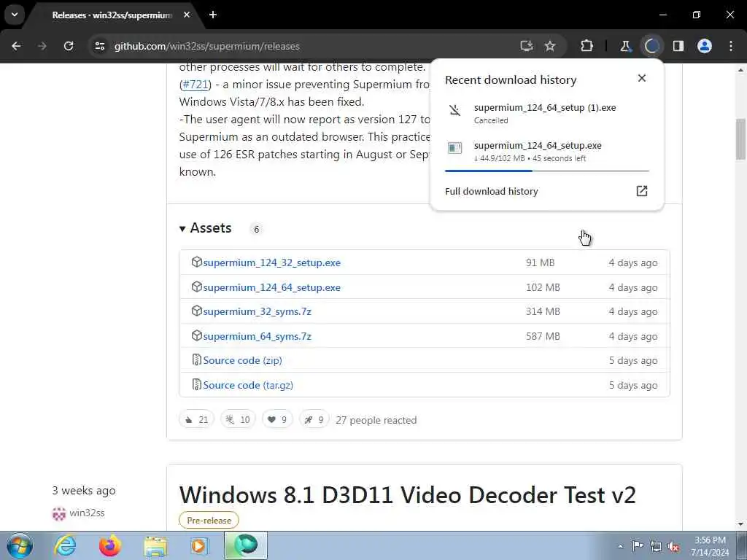Click the external-link icon beside Full download history
This screenshot has width=747, height=560.
click(642, 191)
